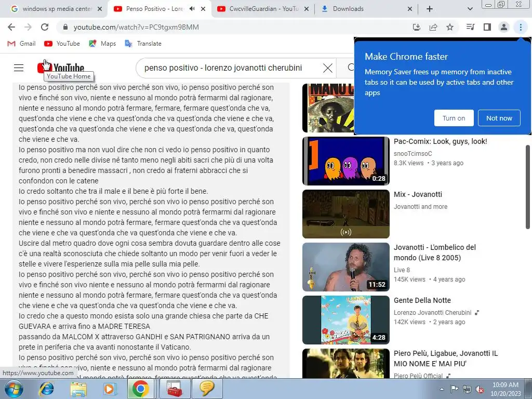Click the address bar URL field
This screenshot has width=532, height=399.
pos(237,27)
